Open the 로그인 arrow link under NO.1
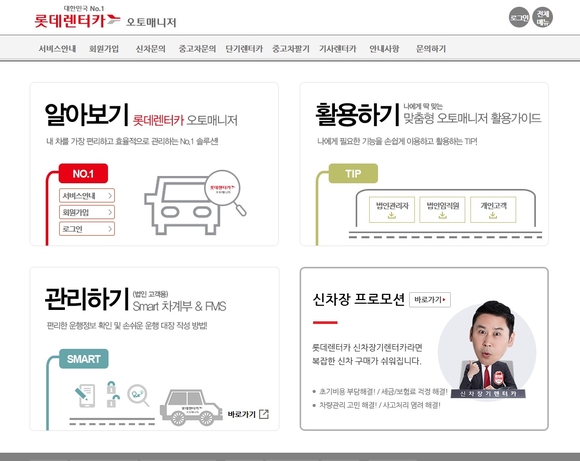The image size is (580, 461). coord(87,229)
